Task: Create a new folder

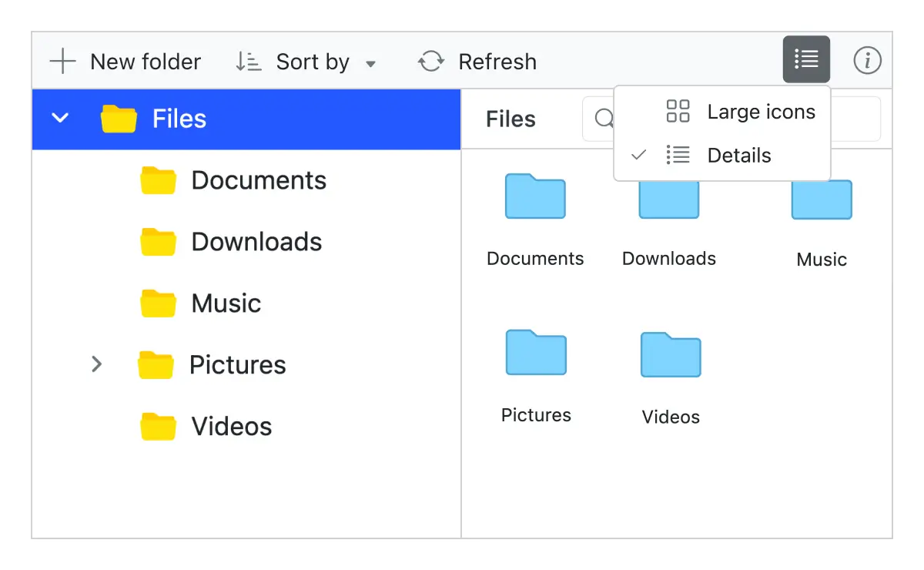Action: pyautogui.click(x=126, y=62)
